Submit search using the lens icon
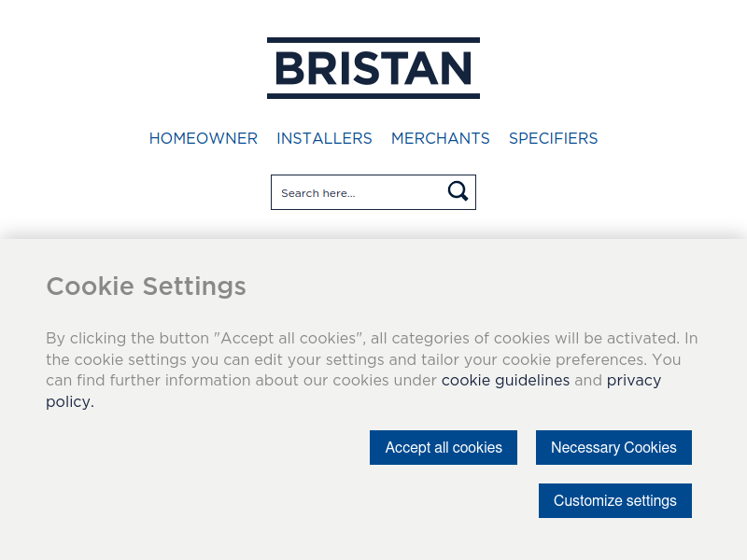The image size is (747, 560). point(458,191)
